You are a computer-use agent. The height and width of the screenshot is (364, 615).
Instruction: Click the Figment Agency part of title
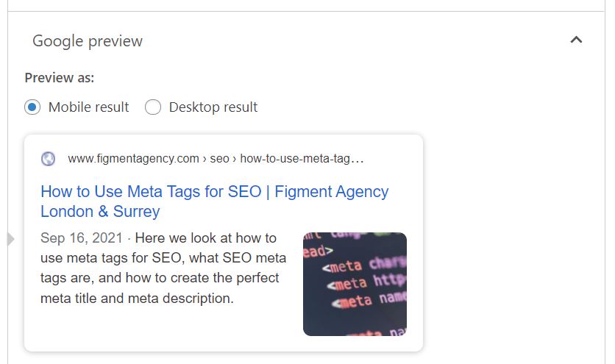[x=332, y=191]
